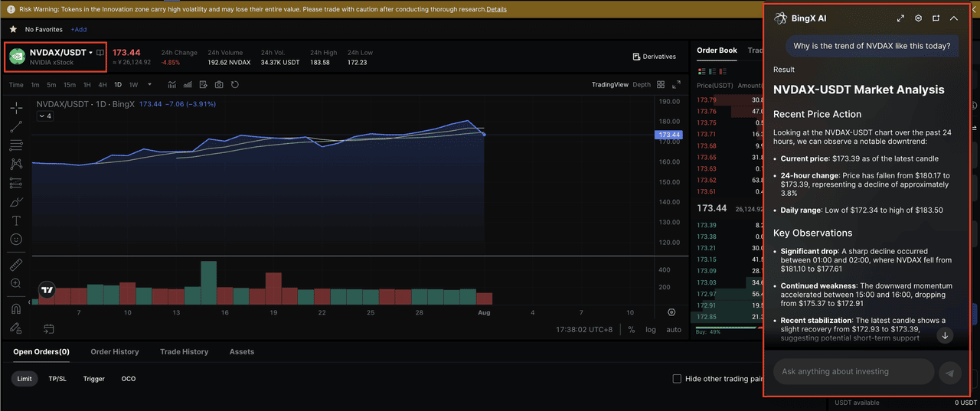Image resolution: width=980 pixels, height=411 pixels.
Task: Select the brush drawing tool
Action: click(x=16, y=202)
